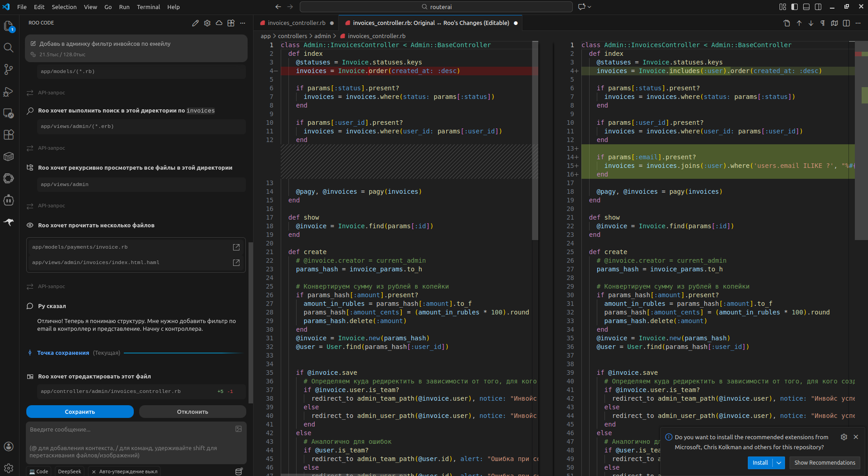Open the DeepSeek model selector
Viewport: 868px width, 476px height.
[69, 471]
